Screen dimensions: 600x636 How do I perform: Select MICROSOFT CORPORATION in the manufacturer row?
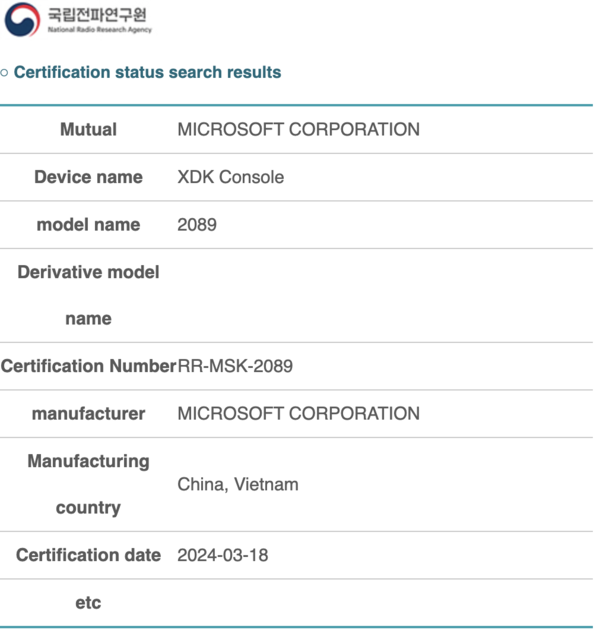click(299, 413)
